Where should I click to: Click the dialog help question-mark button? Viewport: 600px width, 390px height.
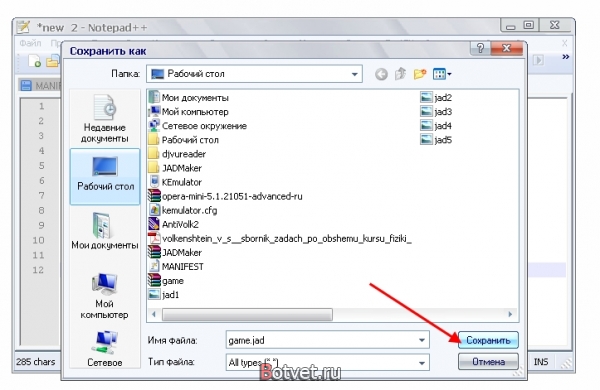tap(480, 48)
